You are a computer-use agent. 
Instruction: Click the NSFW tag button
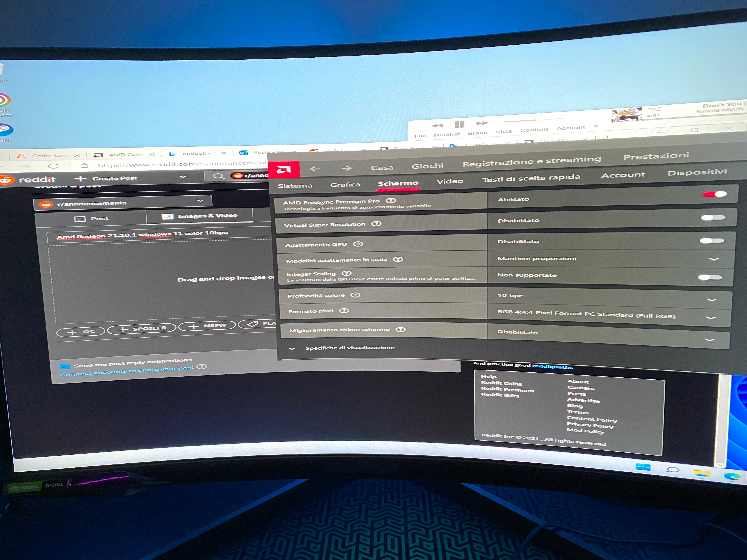click(x=207, y=326)
